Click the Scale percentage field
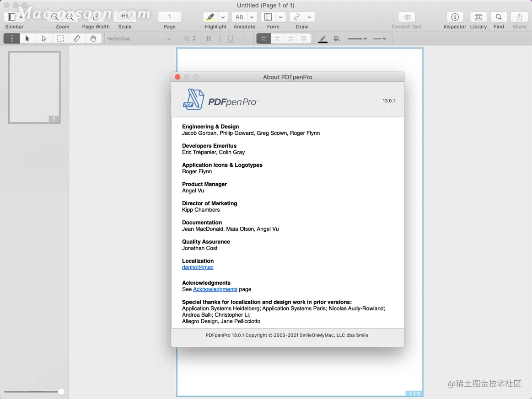 (124, 16)
